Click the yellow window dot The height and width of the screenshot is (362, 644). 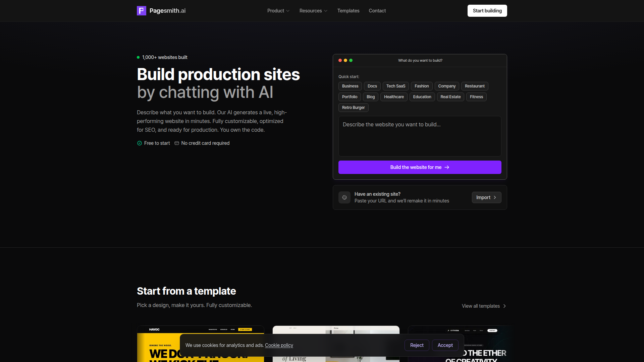345,60
